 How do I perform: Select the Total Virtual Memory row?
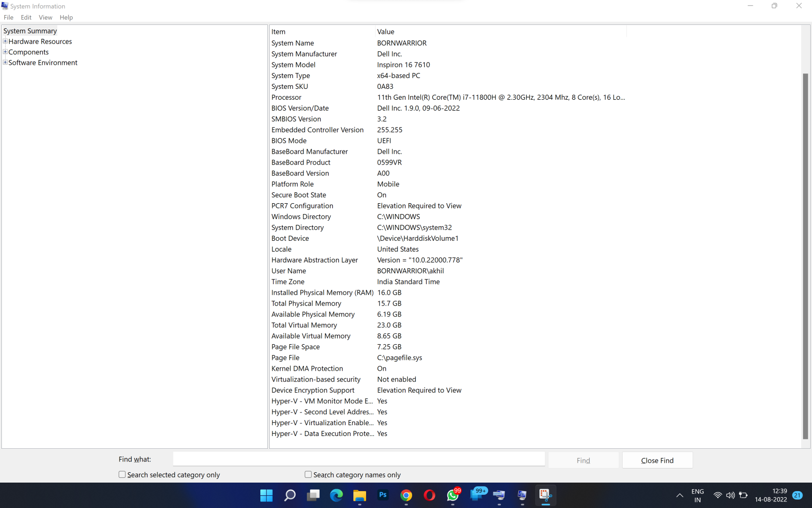(x=448, y=325)
